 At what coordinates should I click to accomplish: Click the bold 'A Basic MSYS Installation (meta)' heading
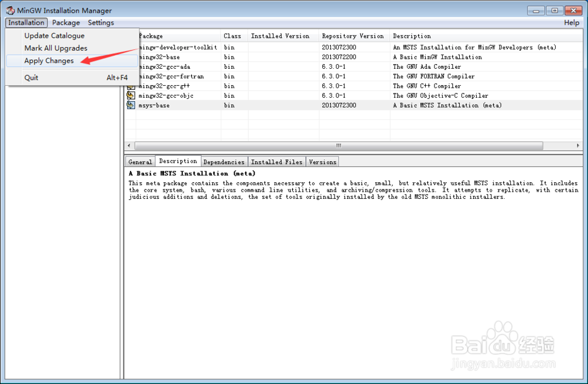click(x=192, y=173)
